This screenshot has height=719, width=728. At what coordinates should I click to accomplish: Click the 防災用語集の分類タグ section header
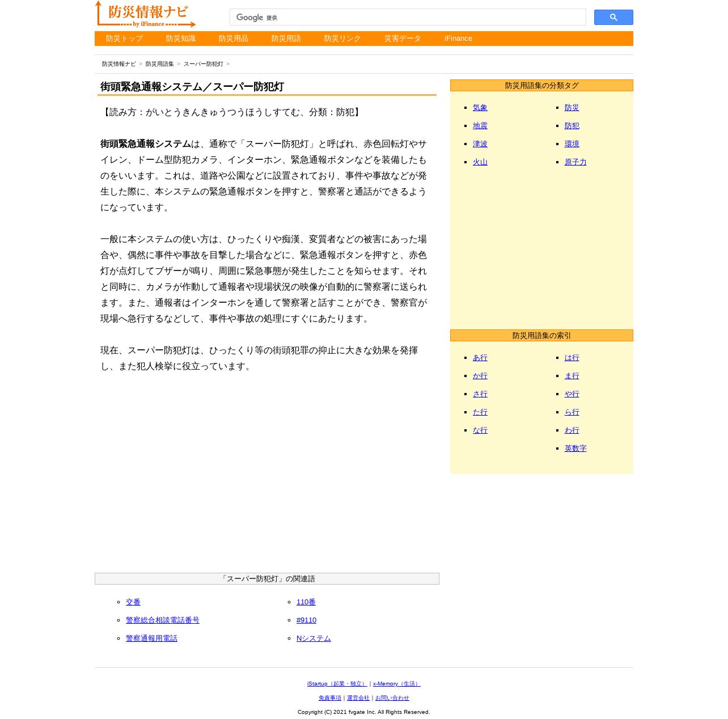[x=541, y=86]
